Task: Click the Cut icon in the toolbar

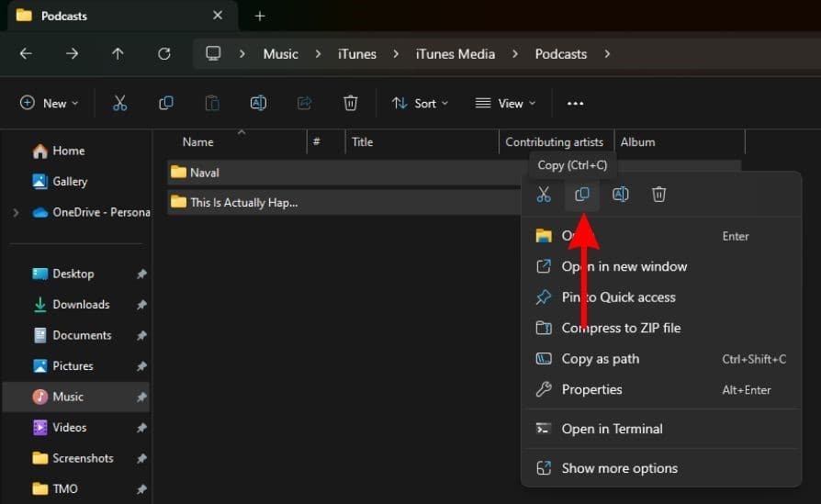Action: click(119, 103)
